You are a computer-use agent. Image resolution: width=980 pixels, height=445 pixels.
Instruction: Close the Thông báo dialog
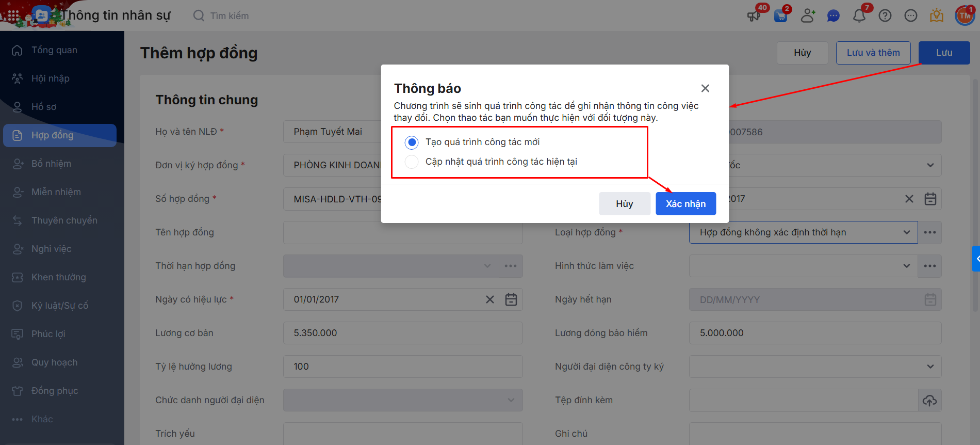[705, 88]
